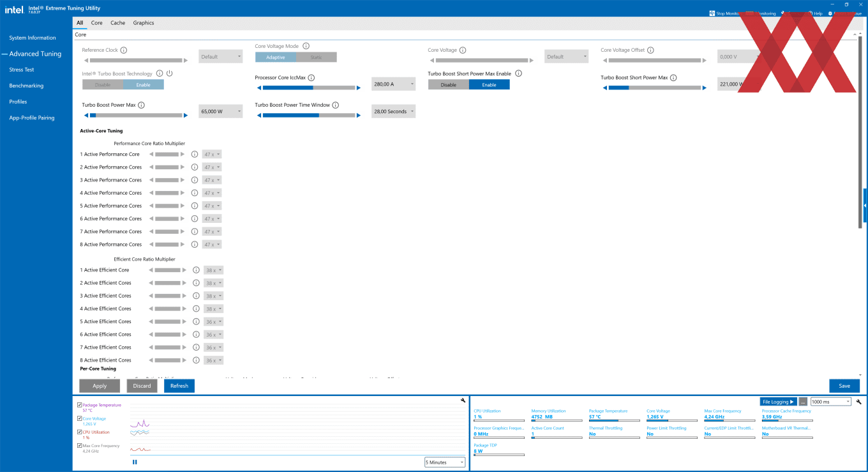
Task: Click info icon for 8 Active Performance Cores
Action: point(195,244)
